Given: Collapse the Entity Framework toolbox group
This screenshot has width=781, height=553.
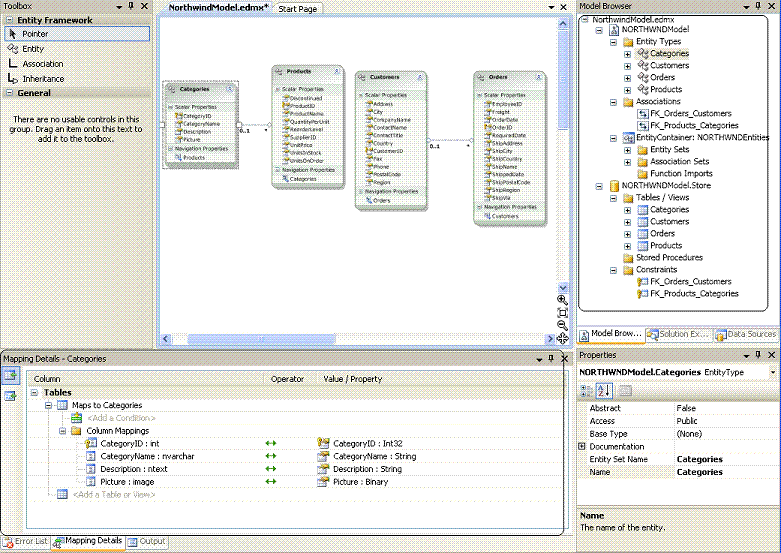Looking at the screenshot, I should [x=9, y=20].
